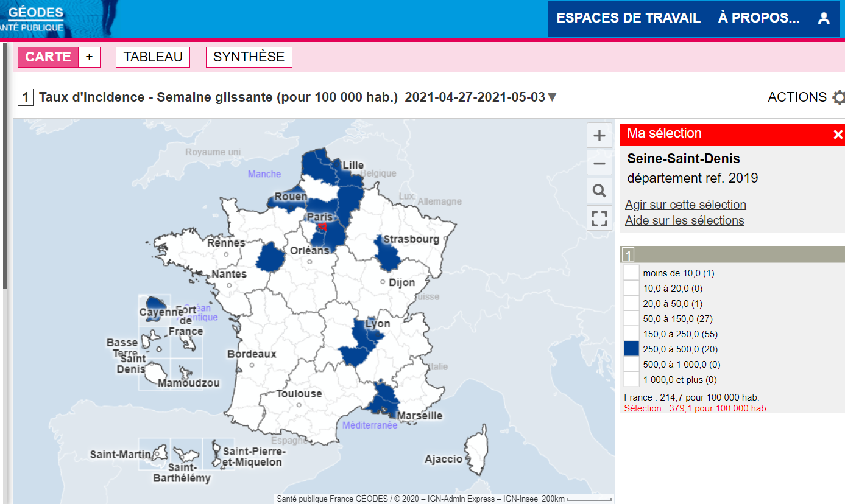
Task: Click the Taux d'incidence indicator title
Action: coord(219,97)
